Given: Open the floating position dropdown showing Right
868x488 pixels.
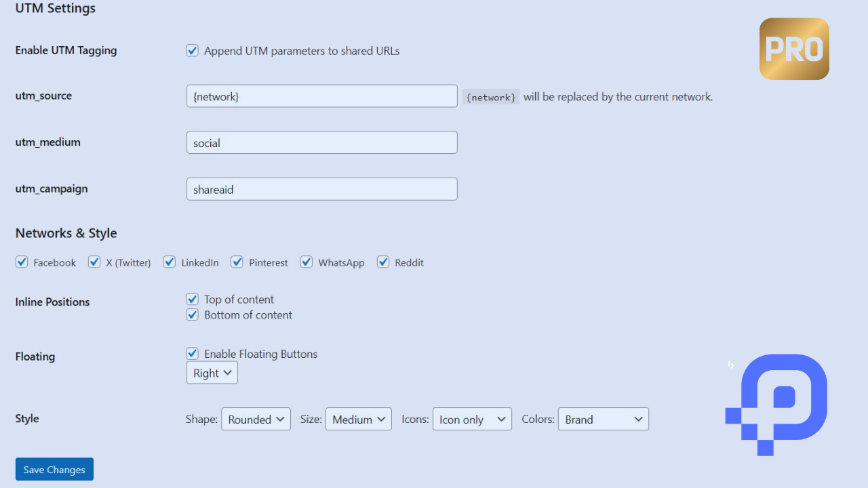Looking at the screenshot, I should click(212, 372).
